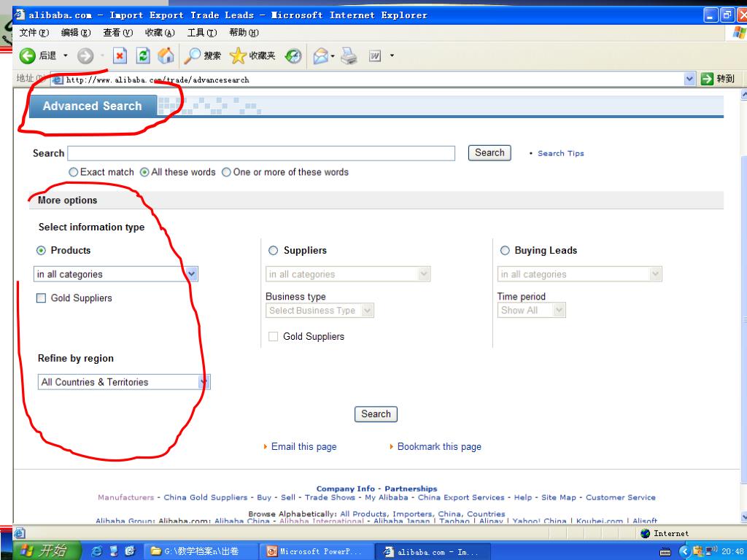Select the Suppliers radio button
747x560 pixels.
(x=273, y=250)
